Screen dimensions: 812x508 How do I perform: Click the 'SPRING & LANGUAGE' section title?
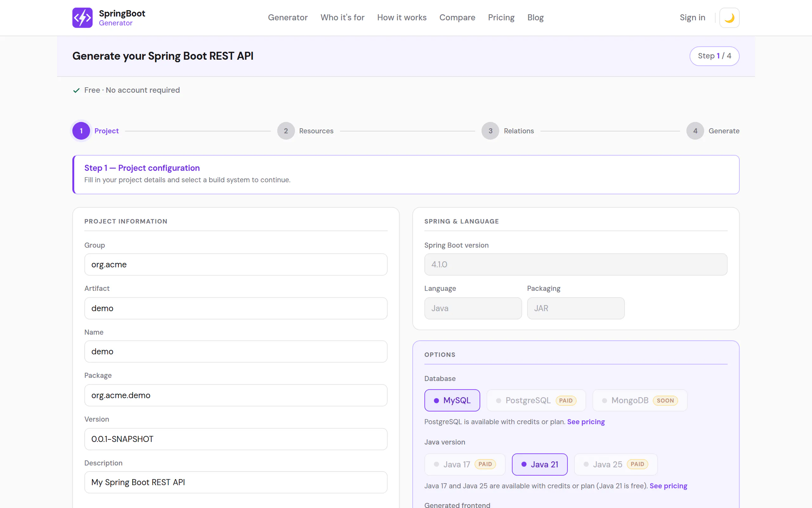[x=462, y=221]
